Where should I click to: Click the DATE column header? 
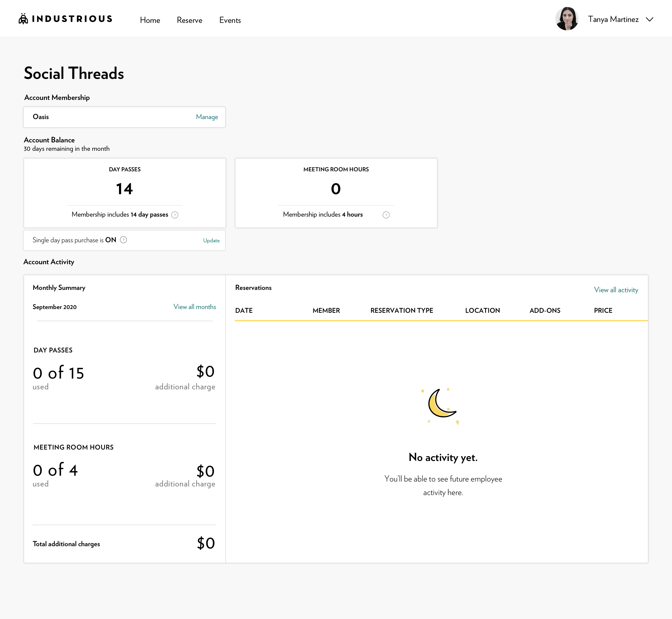(x=244, y=310)
